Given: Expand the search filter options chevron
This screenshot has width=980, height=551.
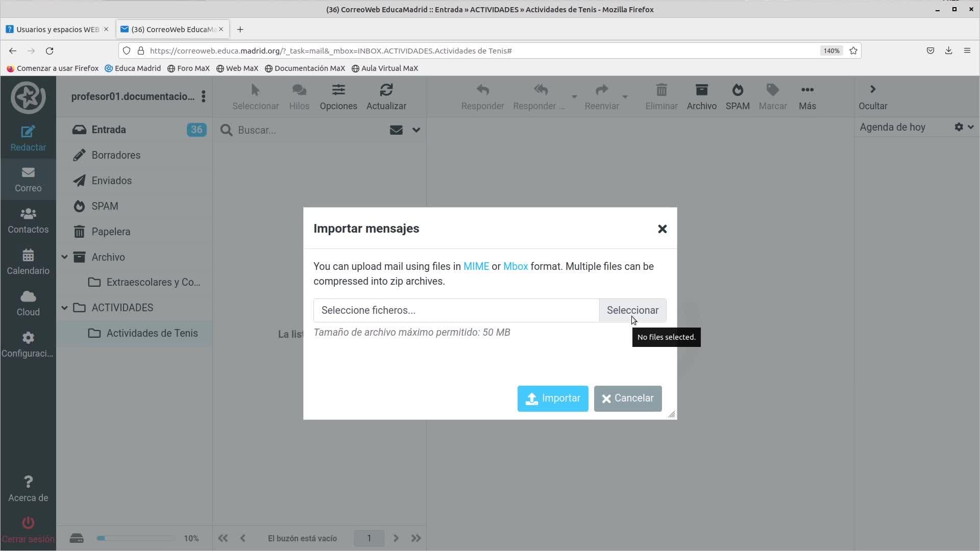Looking at the screenshot, I should (x=416, y=130).
